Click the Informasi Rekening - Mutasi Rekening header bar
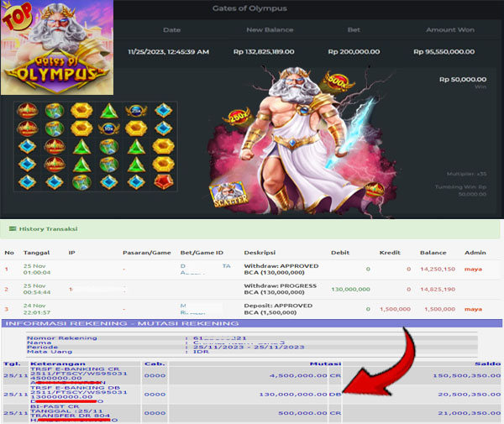The height and width of the screenshot is (424, 504). (252, 323)
